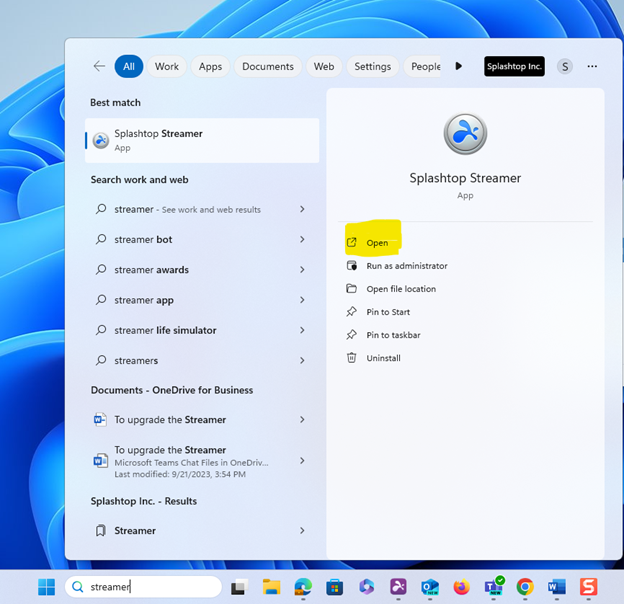
Task: Open Microsoft Teams from the taskbar
Action: tap(493, 586)
